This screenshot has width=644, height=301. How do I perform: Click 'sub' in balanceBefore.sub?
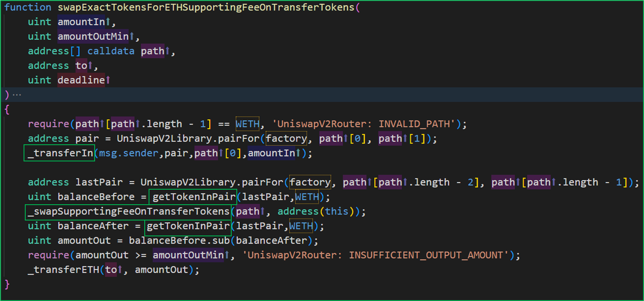pyautogui.click(x=221, y=241)
